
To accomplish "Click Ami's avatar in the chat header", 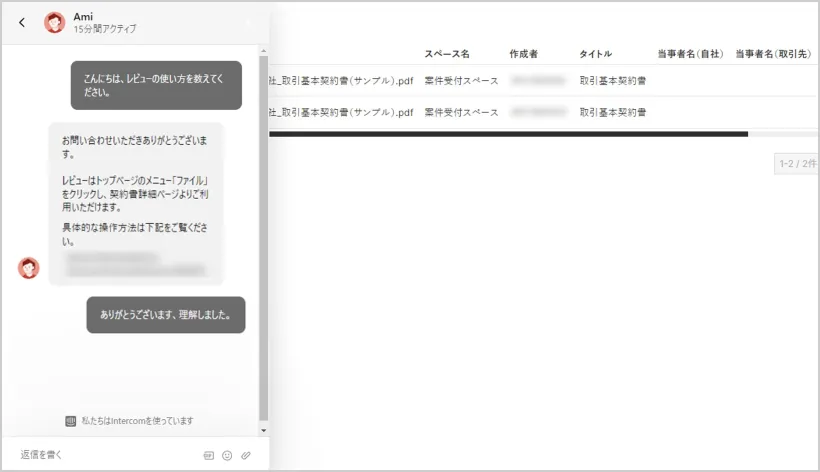I will point(54,23).
